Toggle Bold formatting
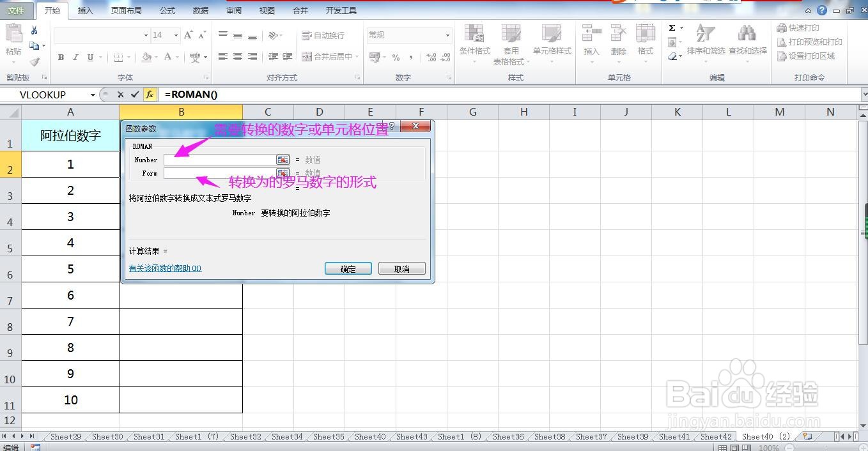 click(61, 57)
